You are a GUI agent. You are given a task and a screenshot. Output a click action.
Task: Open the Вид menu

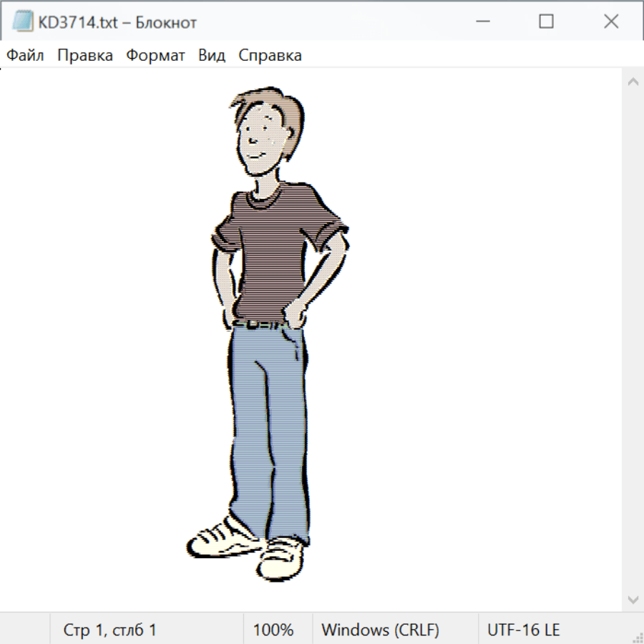pos(212,56)
